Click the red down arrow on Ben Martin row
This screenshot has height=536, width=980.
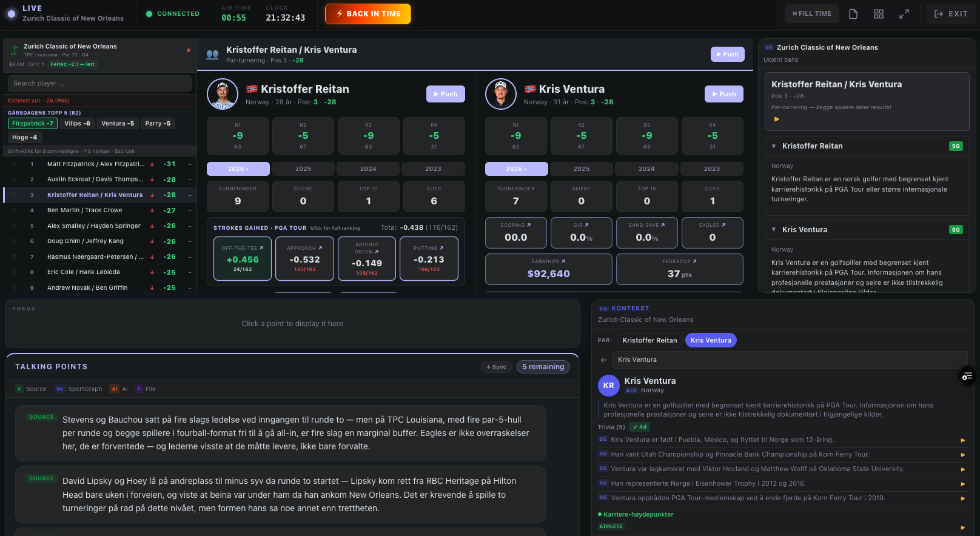(152, 210)
